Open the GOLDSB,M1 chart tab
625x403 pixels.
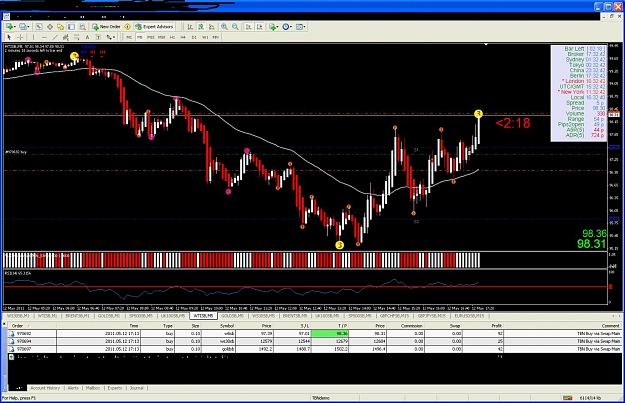click(109, 316)
